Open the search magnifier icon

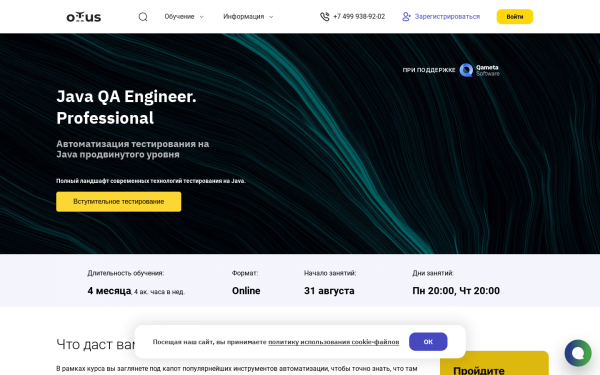[143, 17]
